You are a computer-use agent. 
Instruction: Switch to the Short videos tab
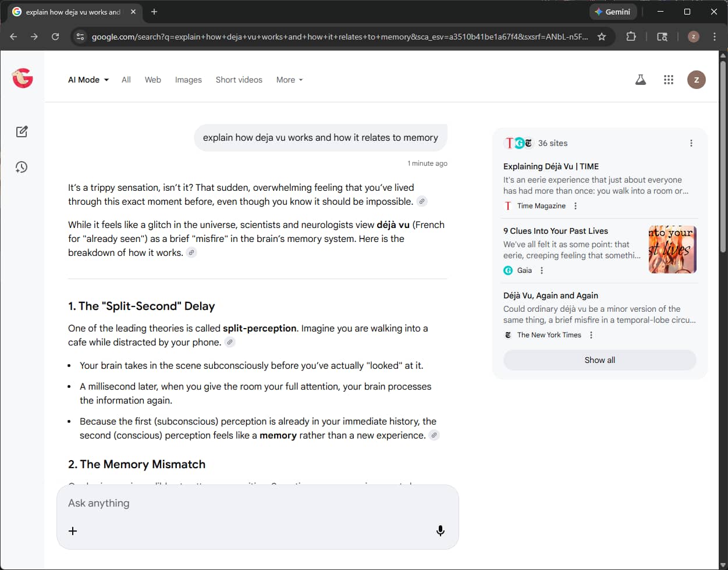pos(239,80)
